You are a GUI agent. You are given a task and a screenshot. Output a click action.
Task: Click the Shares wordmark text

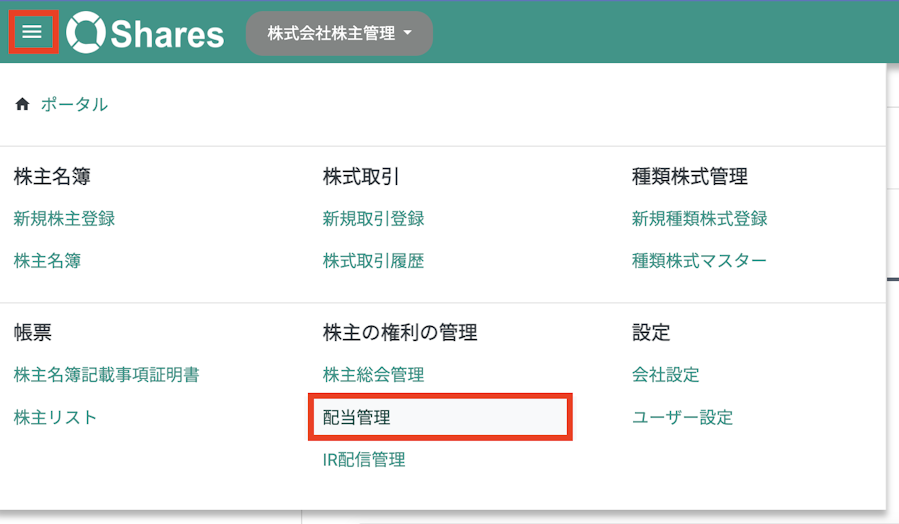167,34
